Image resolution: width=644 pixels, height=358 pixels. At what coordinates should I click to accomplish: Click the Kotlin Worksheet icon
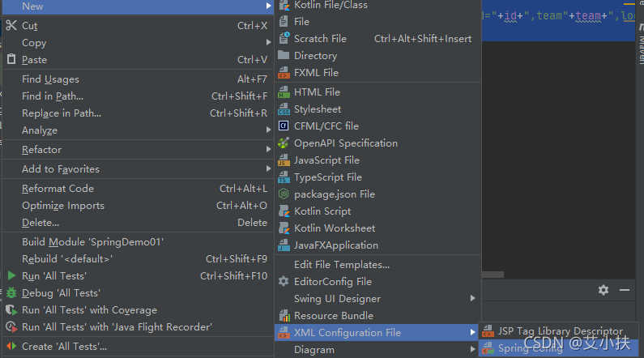[x=284, y=228]
